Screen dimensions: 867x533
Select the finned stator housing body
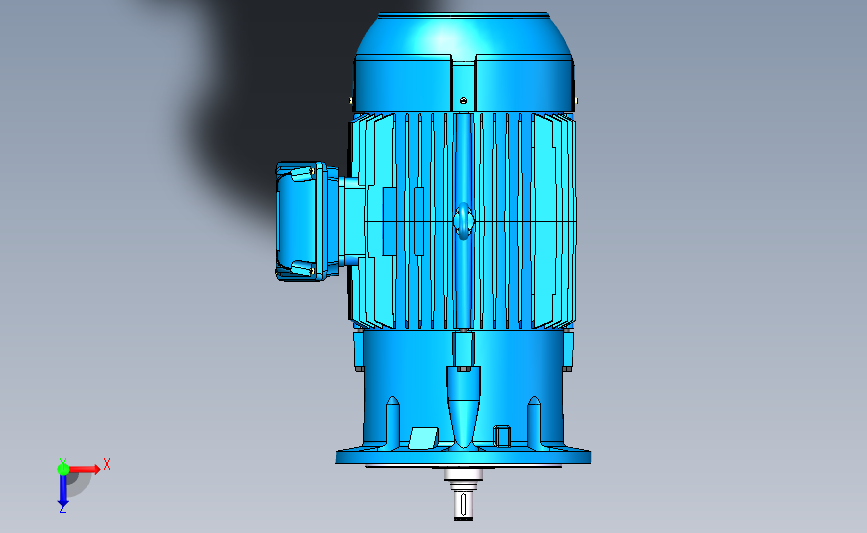pos(463,221)
